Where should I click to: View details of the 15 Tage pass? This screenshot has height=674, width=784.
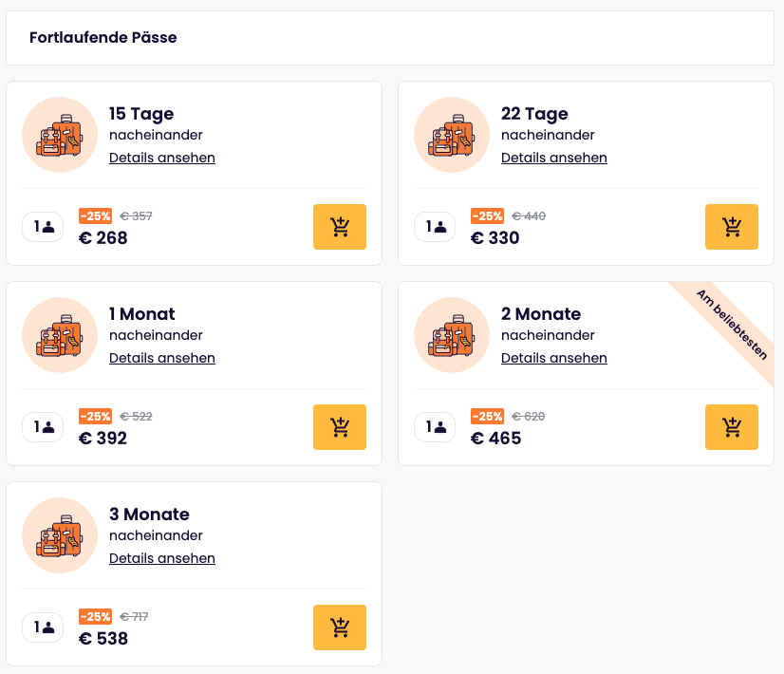[162, 158]
